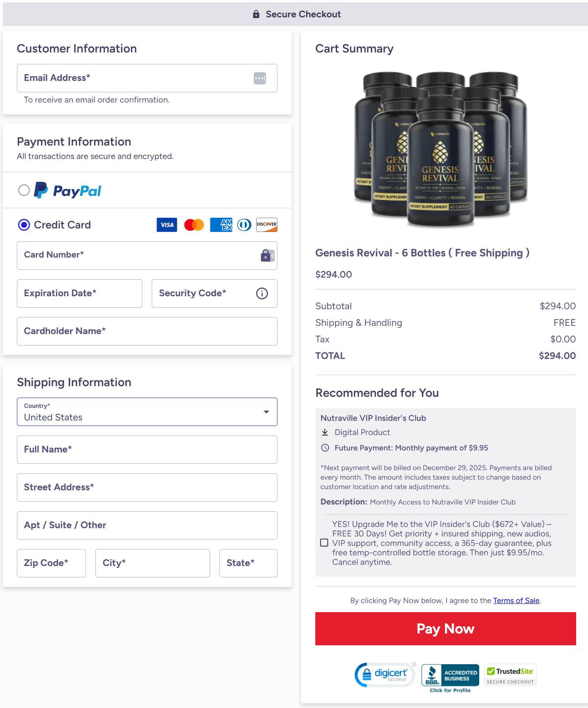Click the Mastercard logo

pos(194,225)
